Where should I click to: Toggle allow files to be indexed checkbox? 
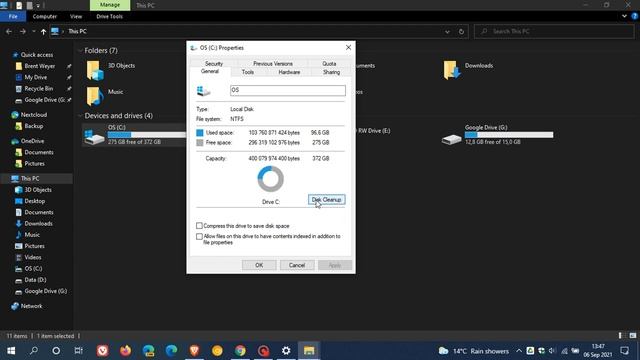pyautogui.click(x=199, y=236)
